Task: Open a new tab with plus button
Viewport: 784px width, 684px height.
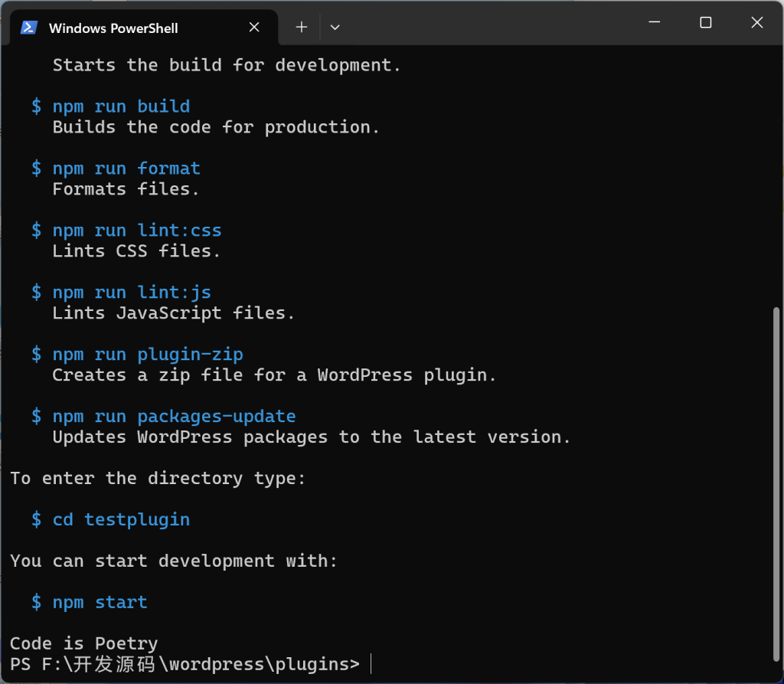Action: tap(302, 27)
